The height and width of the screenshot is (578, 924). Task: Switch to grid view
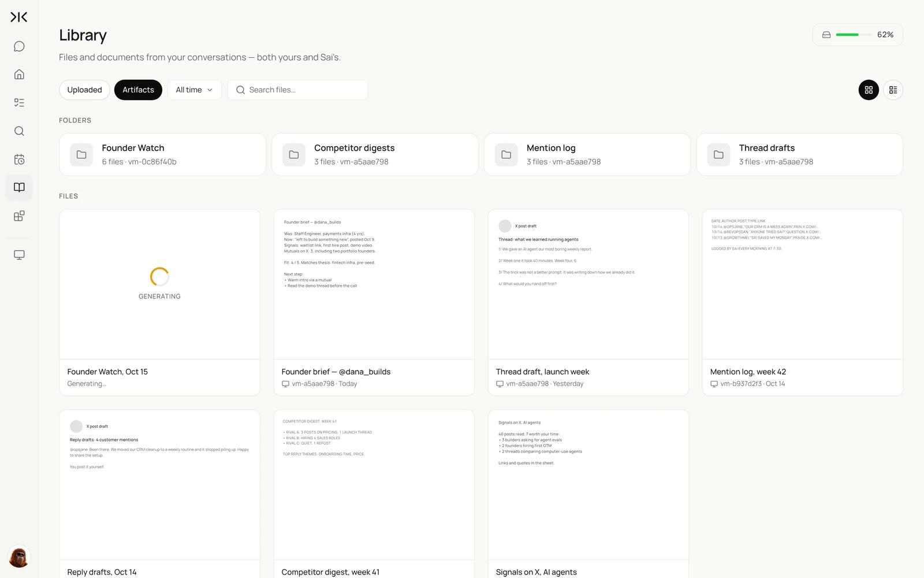click(869, 90)
